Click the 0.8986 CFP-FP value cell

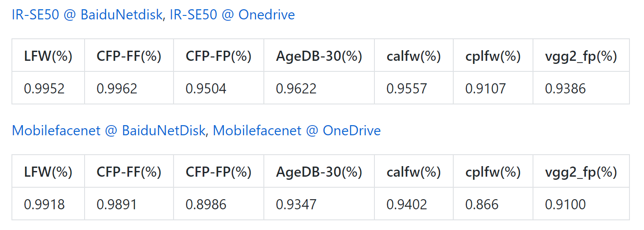tap(219, 204)
